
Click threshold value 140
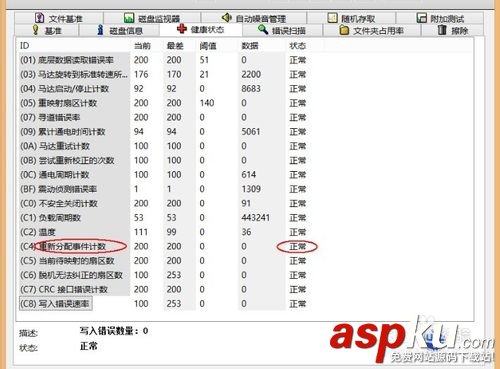[x=207, y=103]
